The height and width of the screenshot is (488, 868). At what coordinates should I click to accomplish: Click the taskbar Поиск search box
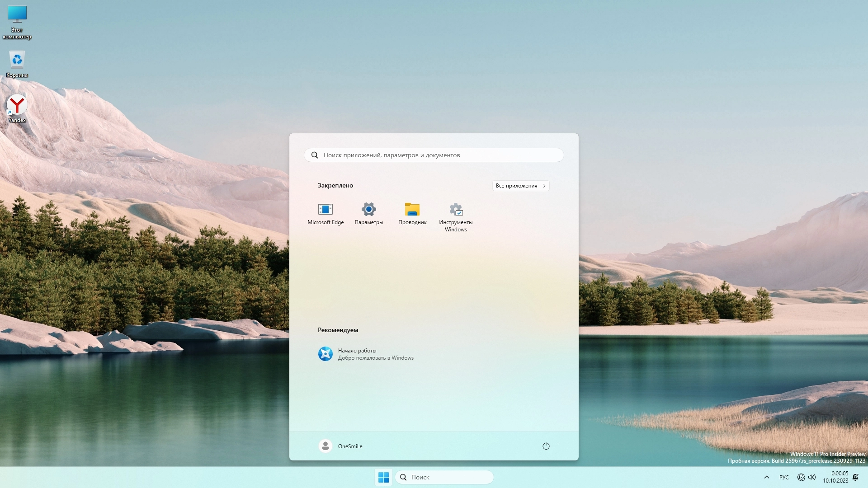click(444, 477)
